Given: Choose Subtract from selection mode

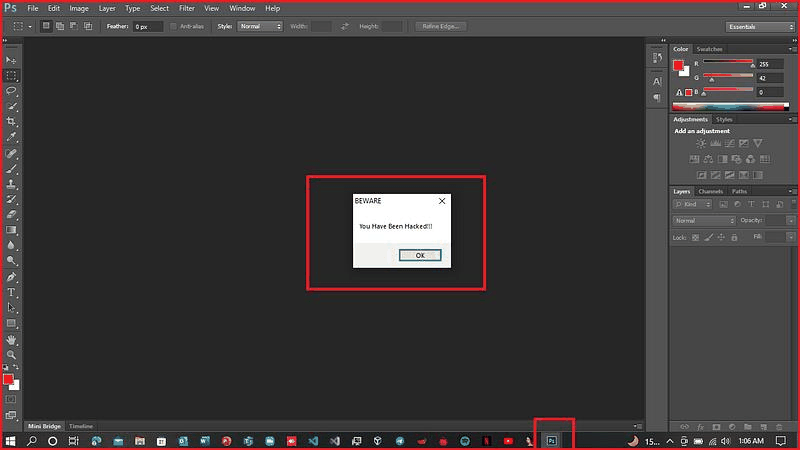Looking at the screenshot, I should [73, 26].
